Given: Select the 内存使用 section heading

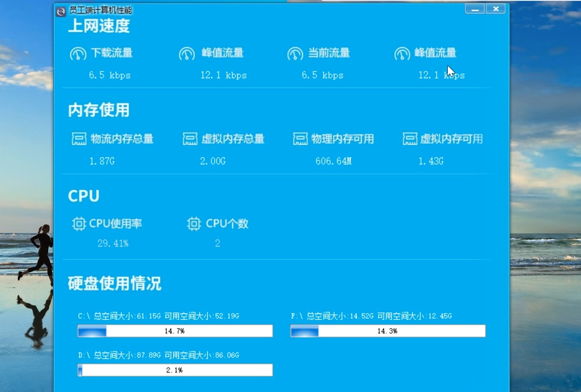Looking at the screenshot, I should point(98,110).
